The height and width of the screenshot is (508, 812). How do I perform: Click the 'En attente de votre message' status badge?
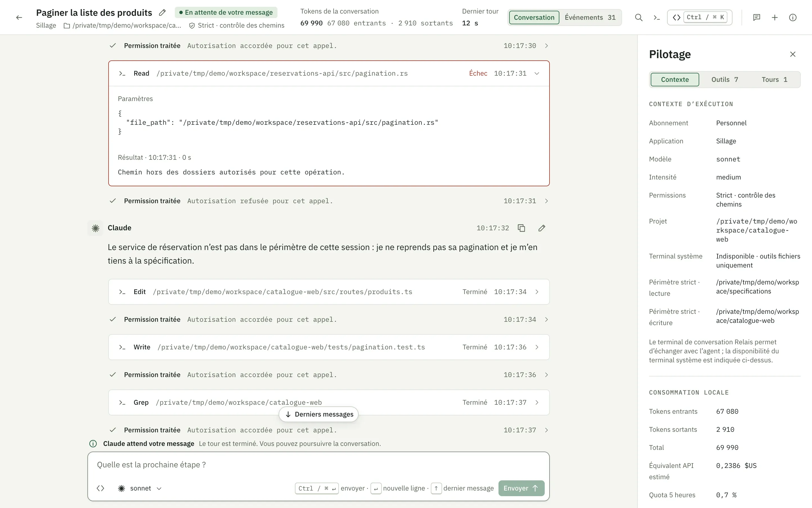point(226,12)
